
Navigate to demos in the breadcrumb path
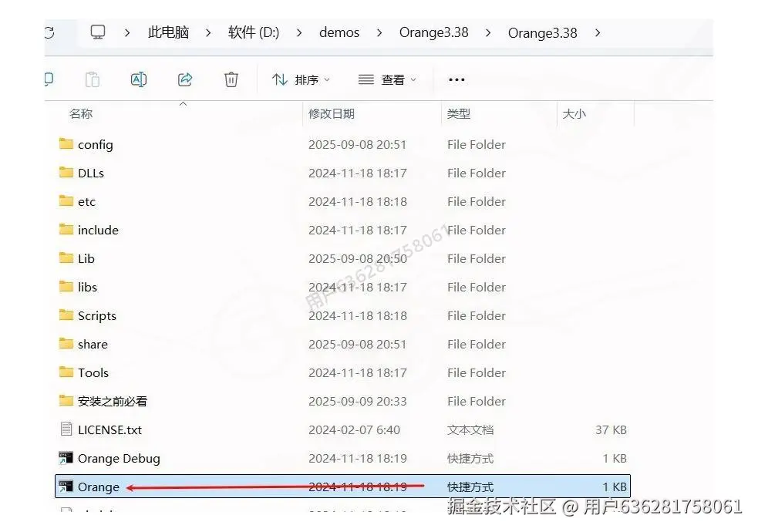(x=339, y=32)
